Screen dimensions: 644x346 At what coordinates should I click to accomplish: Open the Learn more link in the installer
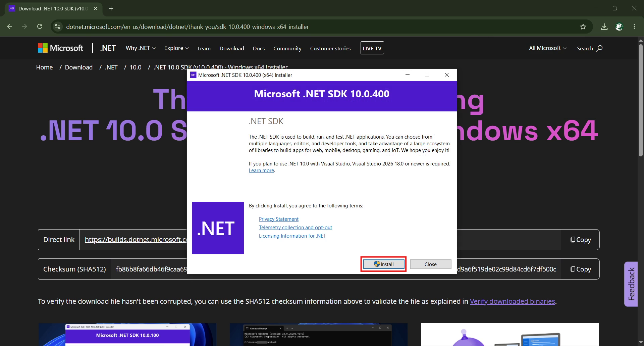(x=262, y=170)
